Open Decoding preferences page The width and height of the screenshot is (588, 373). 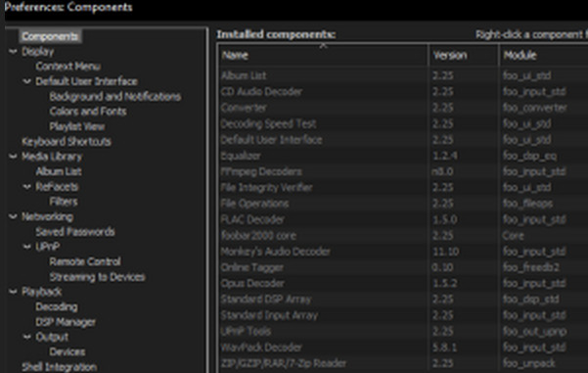(57, 306)
